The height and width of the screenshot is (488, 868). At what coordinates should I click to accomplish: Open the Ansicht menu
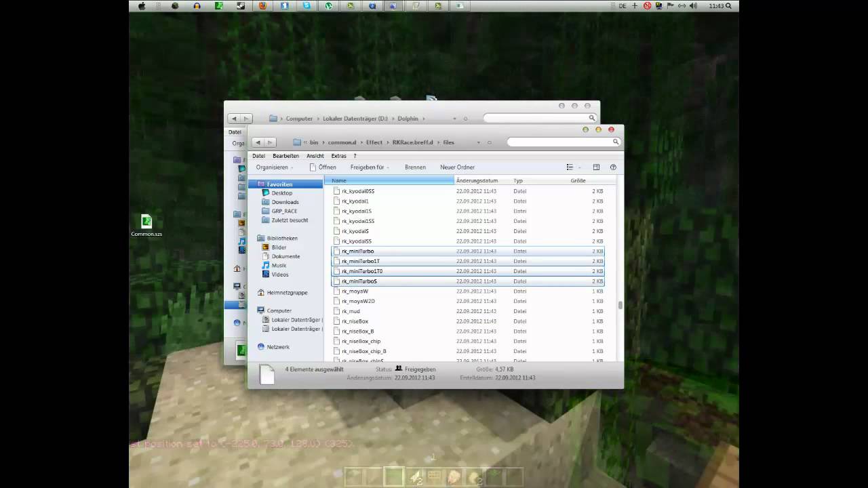click(x=315, y=156)
